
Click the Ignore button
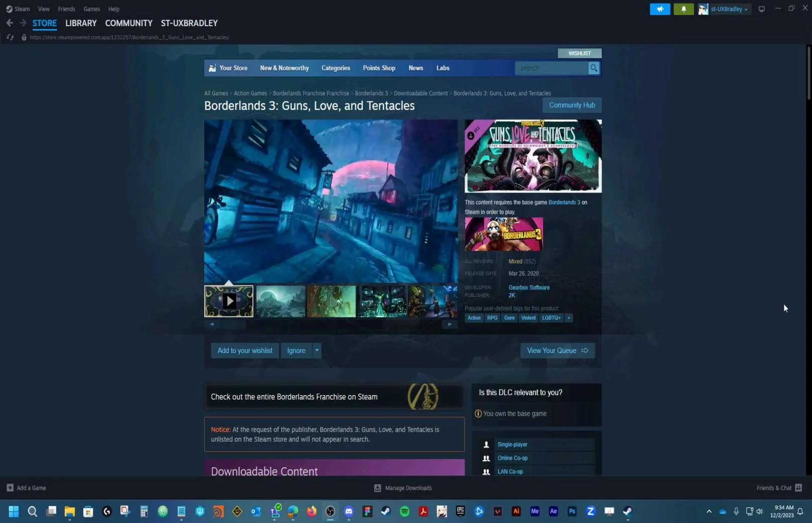tap(296, 351)
